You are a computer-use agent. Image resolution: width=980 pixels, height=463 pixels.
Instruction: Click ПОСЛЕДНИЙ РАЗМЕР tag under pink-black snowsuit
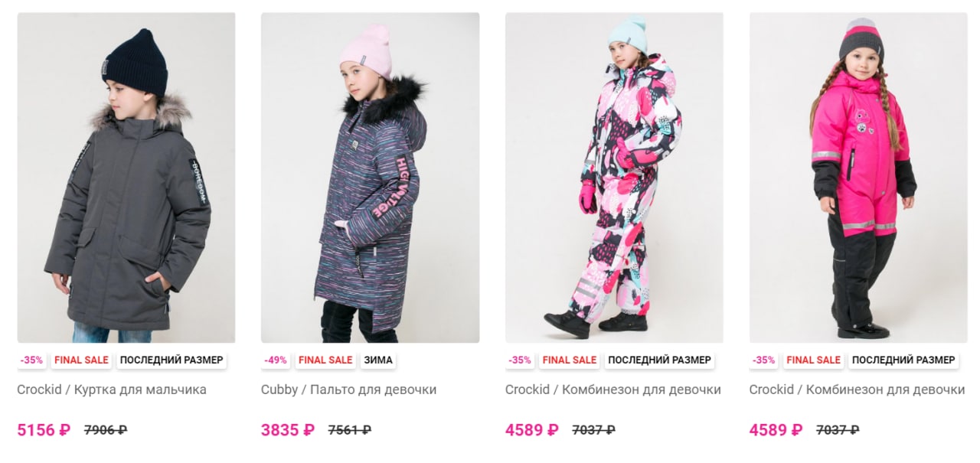[x=904, y=360]
